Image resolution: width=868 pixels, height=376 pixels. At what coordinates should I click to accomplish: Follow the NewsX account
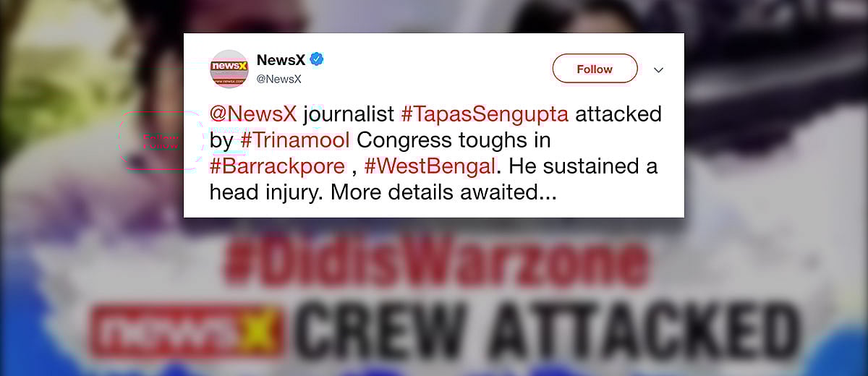click(x=595, y=69)
